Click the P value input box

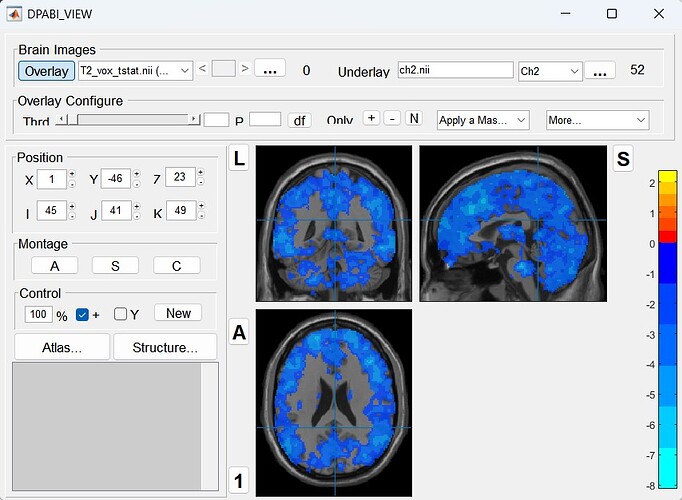point(265,119)
